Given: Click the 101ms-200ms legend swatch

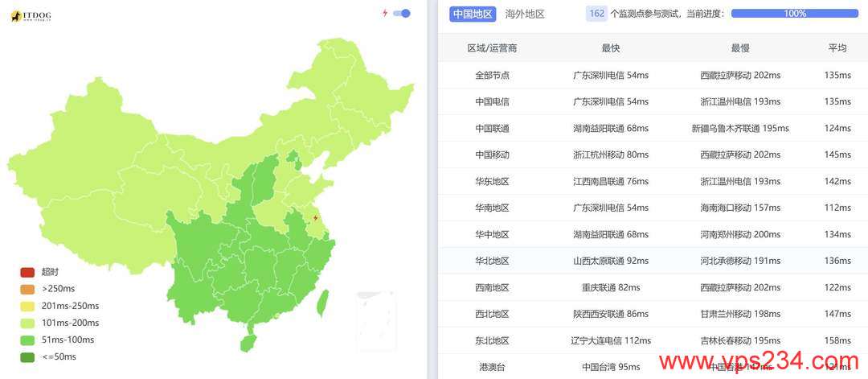Looking at the screenshot, I should (x=27, y=323).
